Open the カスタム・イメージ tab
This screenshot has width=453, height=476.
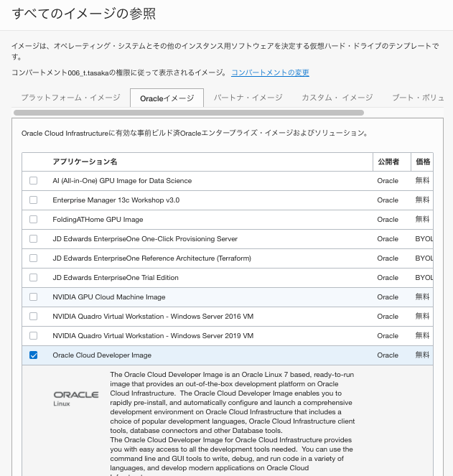[337, 98]
